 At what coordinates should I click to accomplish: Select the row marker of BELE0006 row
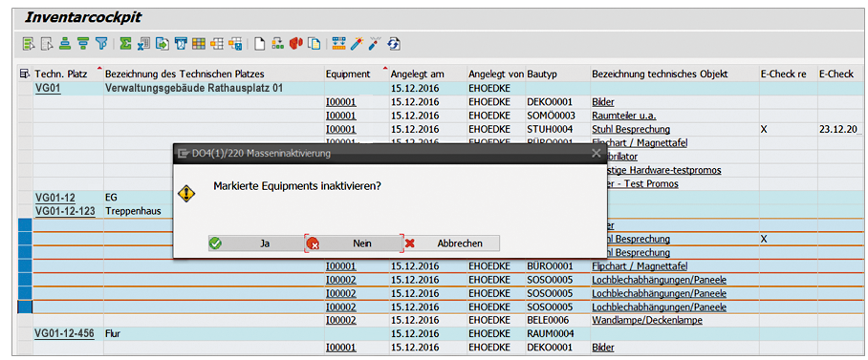click(x=26, y=320)
